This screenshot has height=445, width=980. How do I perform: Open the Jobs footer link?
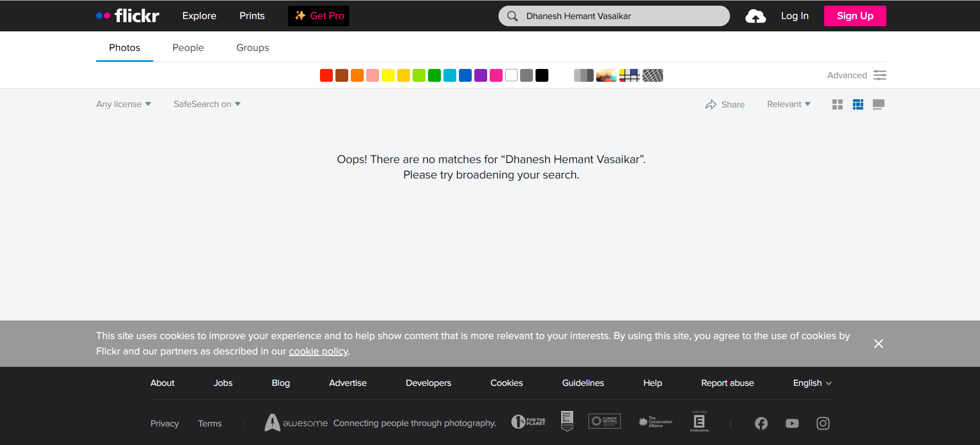tap(223, 383)
